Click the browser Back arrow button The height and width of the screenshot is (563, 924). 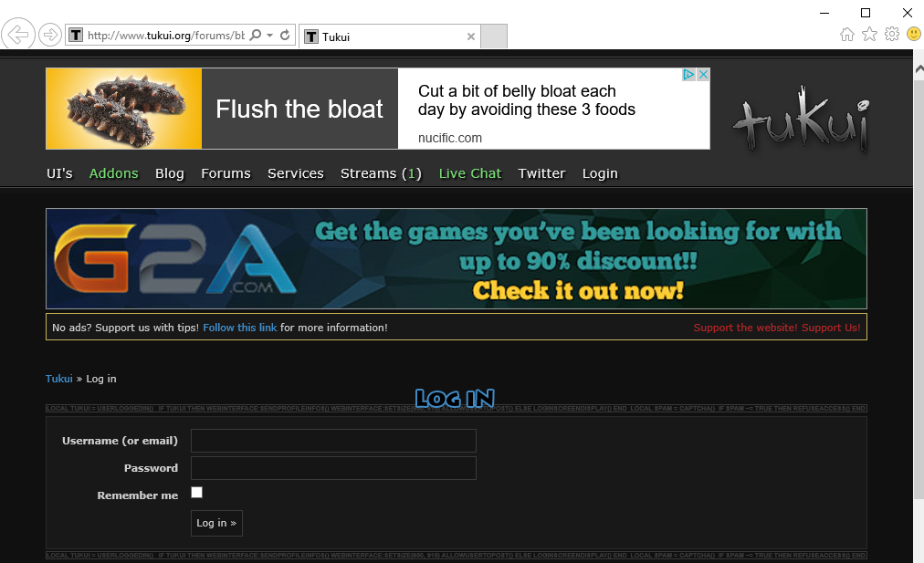point(17,36)
